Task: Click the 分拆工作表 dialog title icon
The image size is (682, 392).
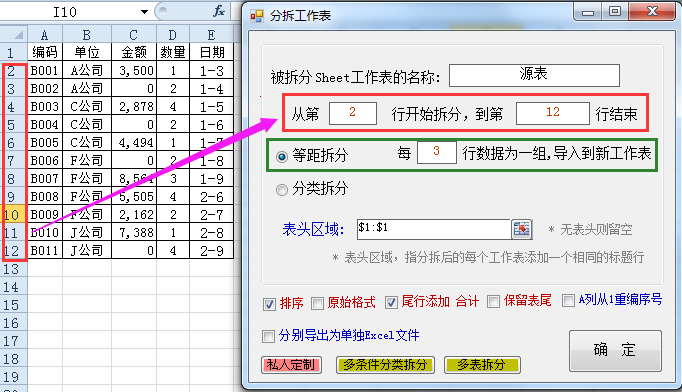Action: [257, 16]
